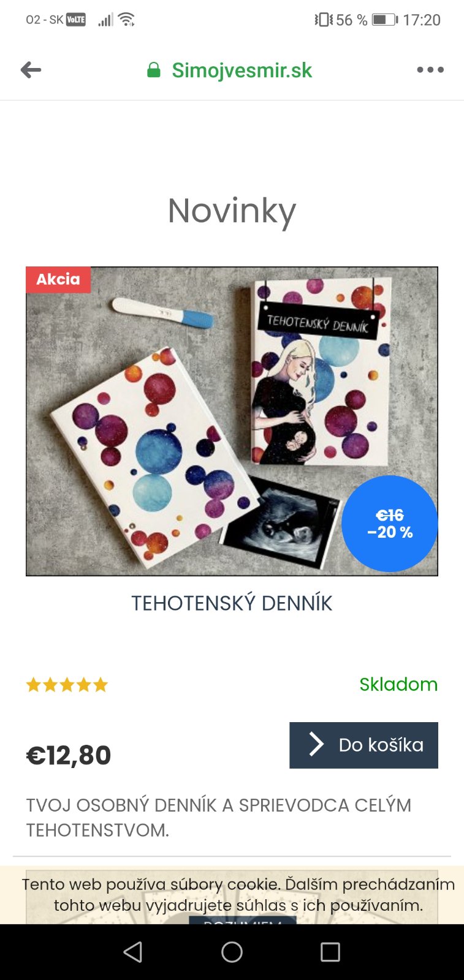Tap the green padlock security icon
The width and height of the screenshot is (464, 980).
tap(154, 70)
